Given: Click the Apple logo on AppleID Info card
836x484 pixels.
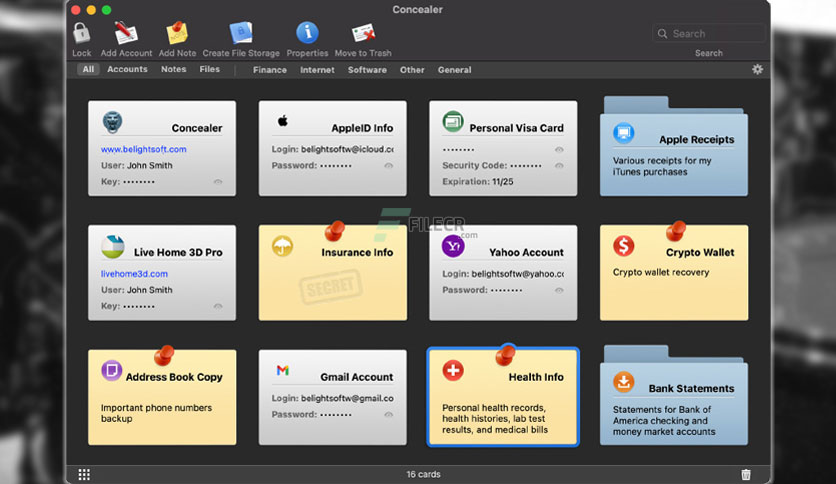Looking at the screenshot, I should click(x=283, y=121).
